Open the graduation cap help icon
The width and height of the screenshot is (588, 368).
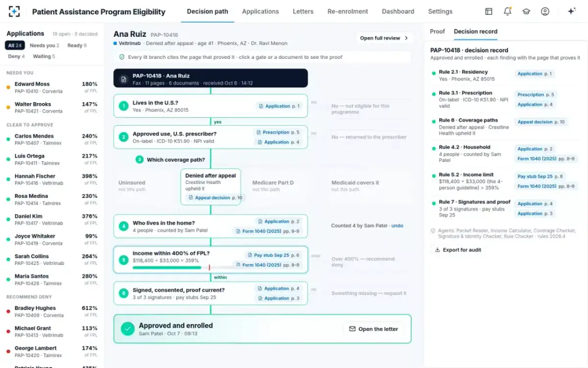[526, 11]
